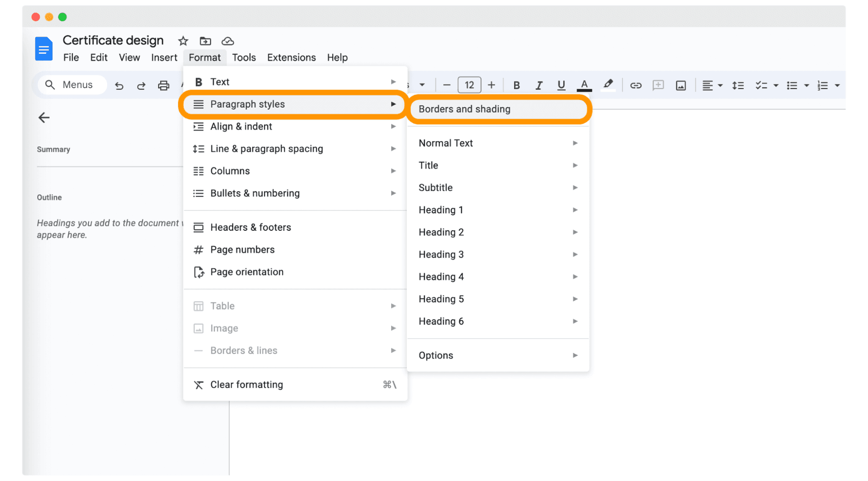Increase font size with plus button

pos(491,85)
